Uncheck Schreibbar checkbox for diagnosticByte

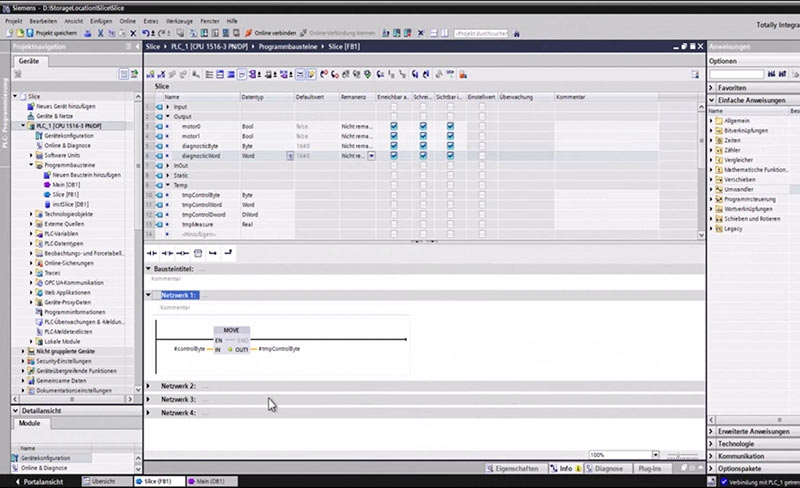tap(423, 146)
